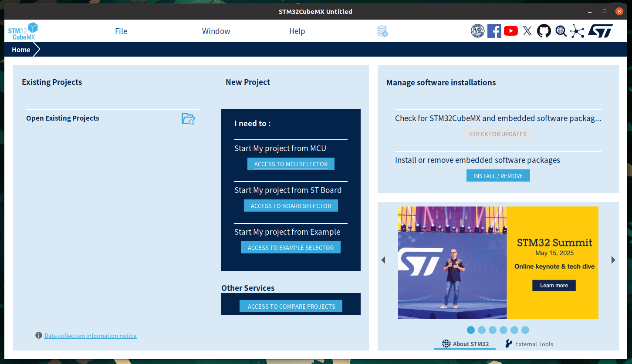The height and width of the screenshot is (364, 632).
Task: Click 'Check for STM32CubeMX and embedded software' text
Action: pos(498,118)
